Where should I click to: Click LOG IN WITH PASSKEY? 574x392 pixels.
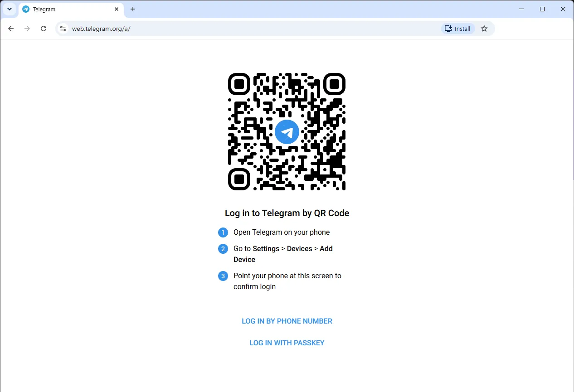[287, 343]
